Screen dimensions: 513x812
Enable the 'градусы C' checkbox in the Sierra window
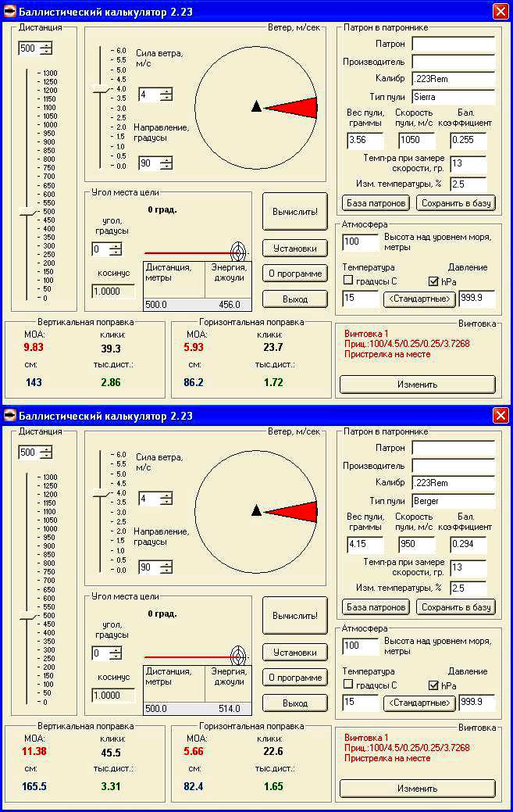(348, 281)
